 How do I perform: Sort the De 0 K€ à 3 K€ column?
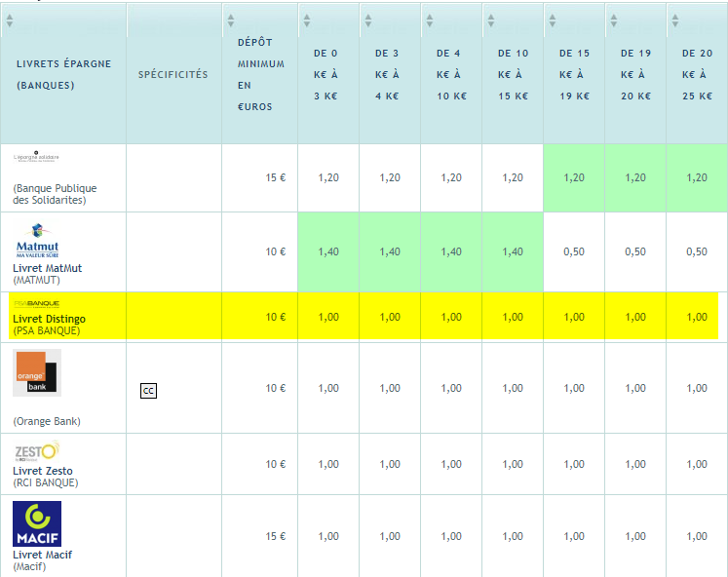coord(306,20)
